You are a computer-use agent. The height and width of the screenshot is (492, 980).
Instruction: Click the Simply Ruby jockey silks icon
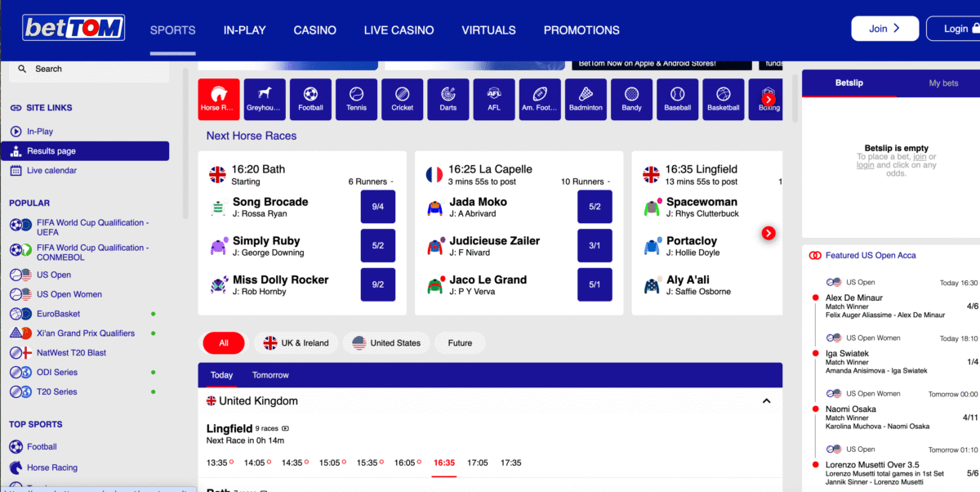click(218, 246)
